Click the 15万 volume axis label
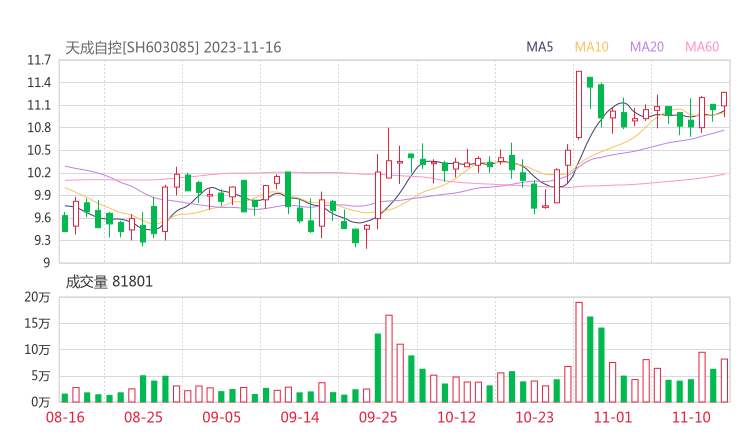This screenshot has width=740, height=440. [x=37, y=324]
